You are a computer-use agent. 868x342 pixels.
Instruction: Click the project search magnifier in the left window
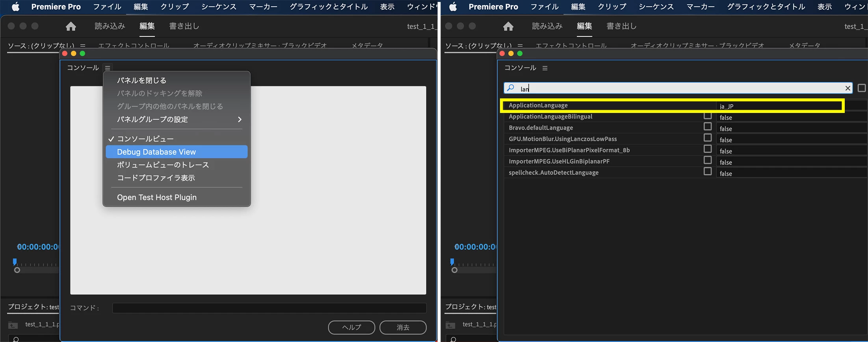pos(16,339)
